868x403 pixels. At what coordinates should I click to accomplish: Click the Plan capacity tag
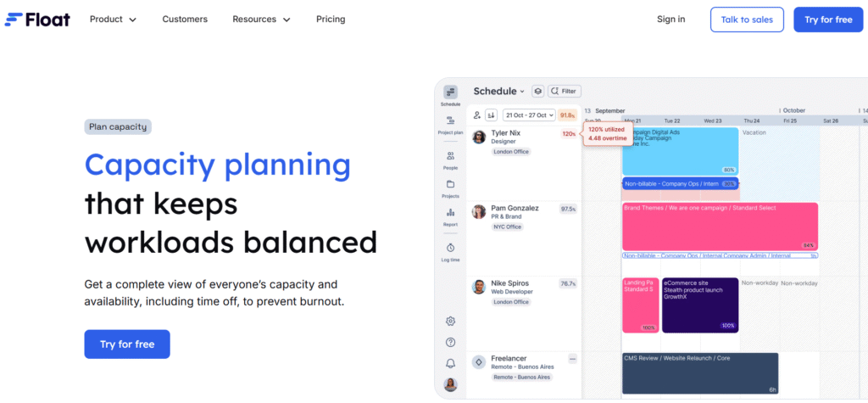point(117,127)
